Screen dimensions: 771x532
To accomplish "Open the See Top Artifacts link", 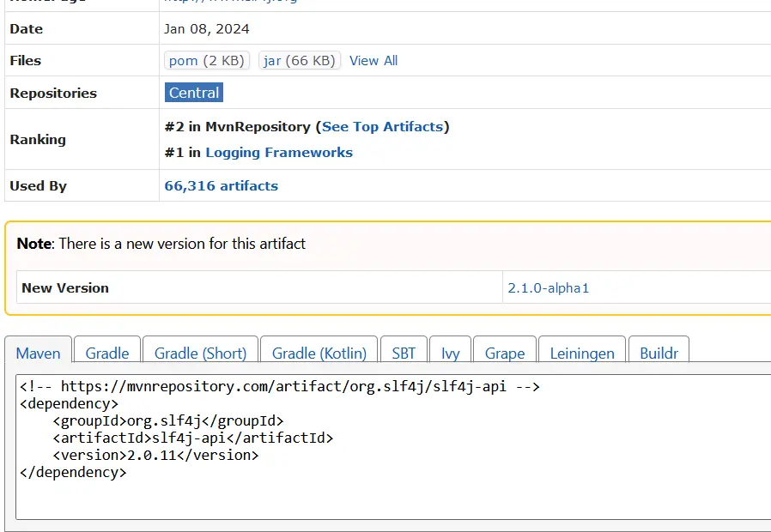I will coord(383,126).
